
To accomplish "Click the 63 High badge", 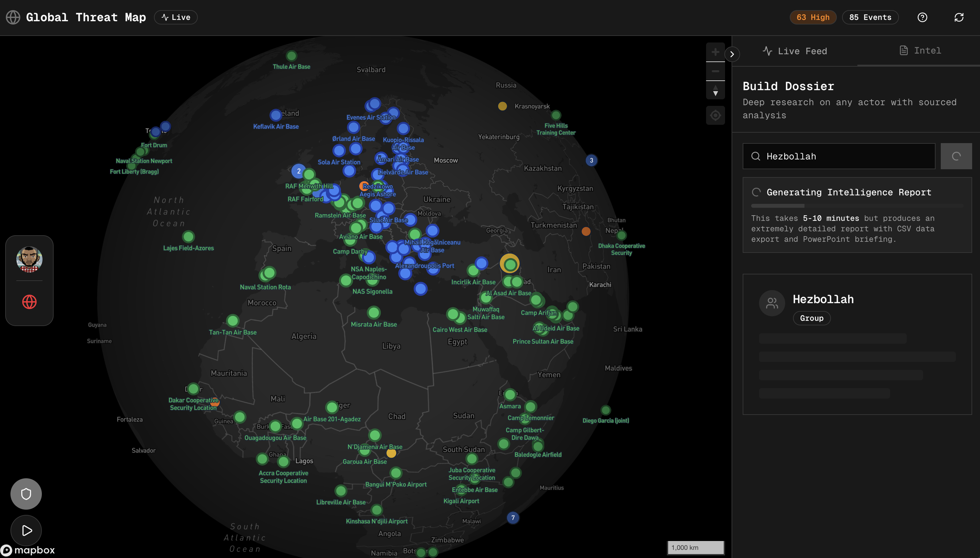I will coord(813,17).
